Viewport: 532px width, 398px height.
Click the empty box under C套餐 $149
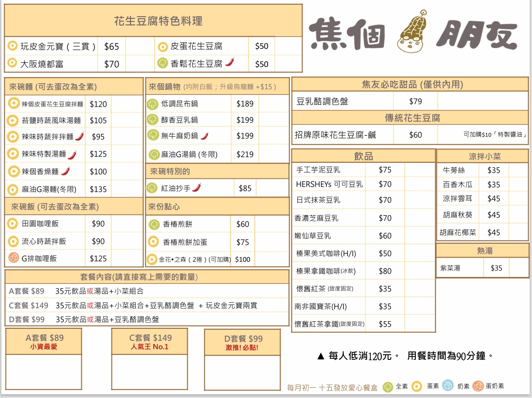pos(150,372)
